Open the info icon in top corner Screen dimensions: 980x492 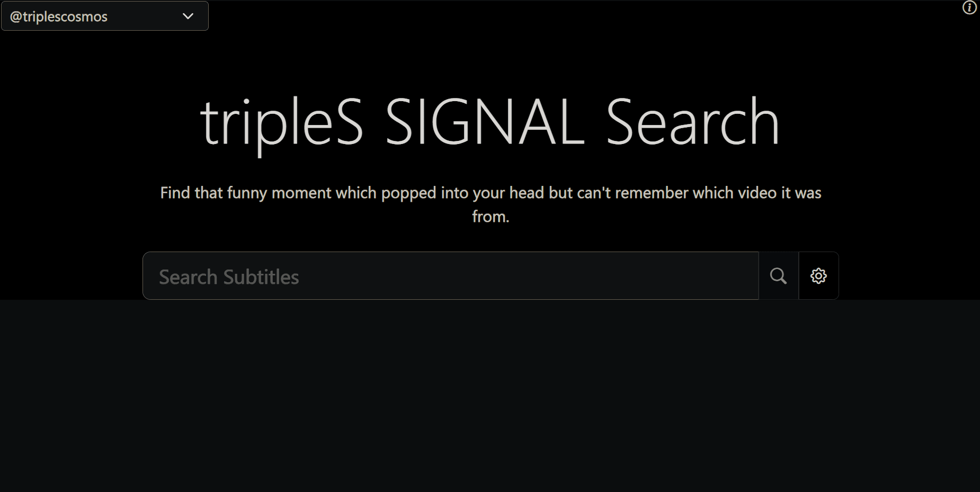point(969,7)
